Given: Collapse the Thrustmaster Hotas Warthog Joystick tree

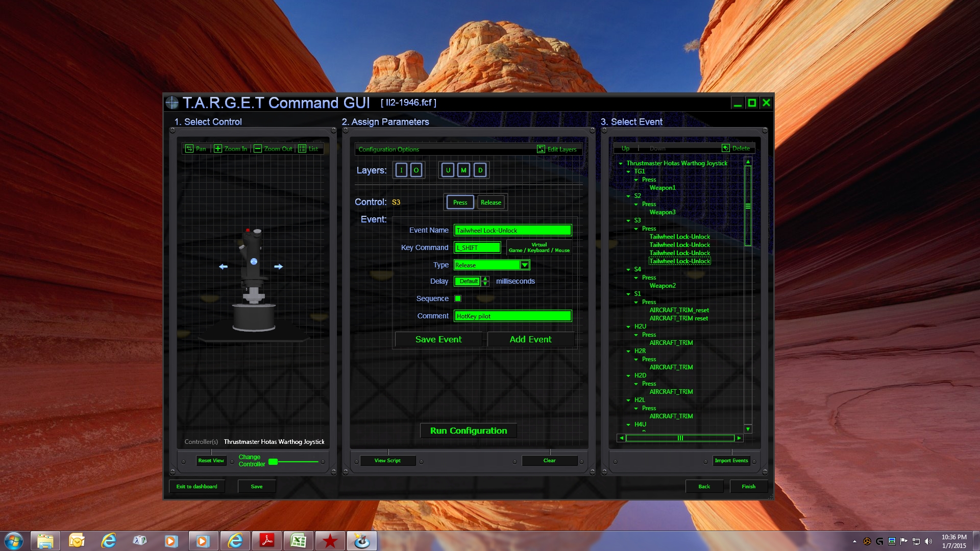Looking at the screenshot, I should pos(621,163).
